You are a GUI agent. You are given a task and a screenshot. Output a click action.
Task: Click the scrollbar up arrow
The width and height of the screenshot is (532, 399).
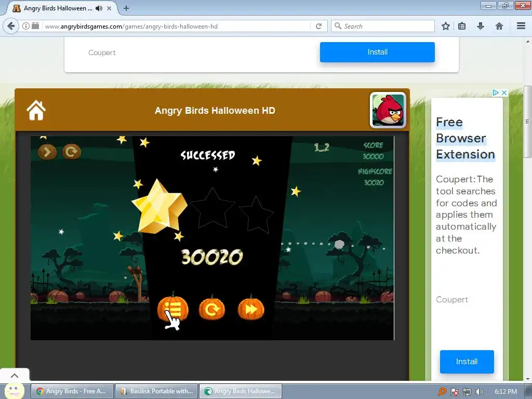pyautogui.click(x=528, y=42)
